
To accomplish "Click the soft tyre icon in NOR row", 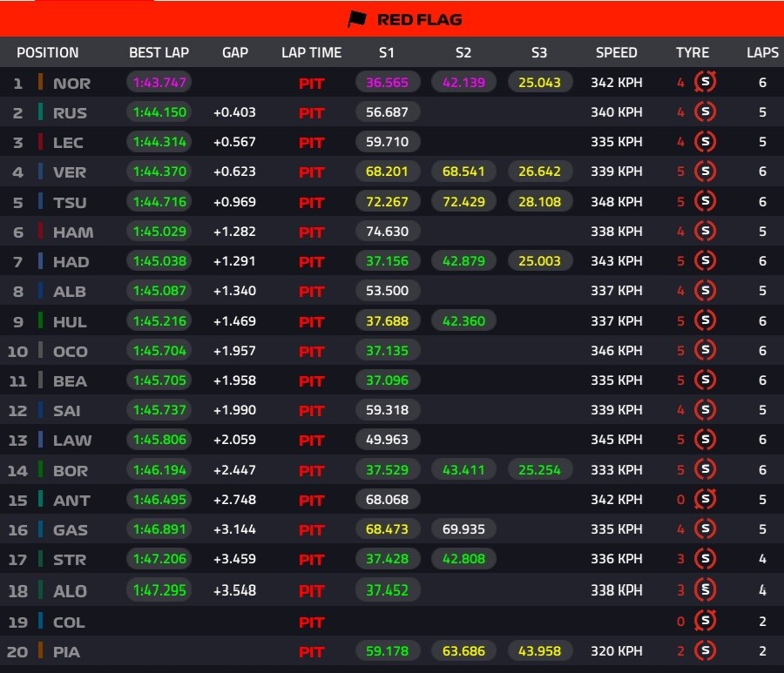I will point(705,82).
